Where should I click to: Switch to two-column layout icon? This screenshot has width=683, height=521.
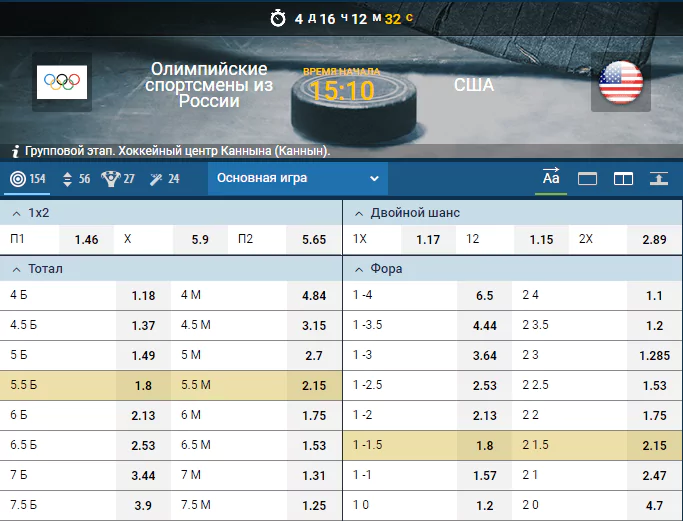point(623,179)
